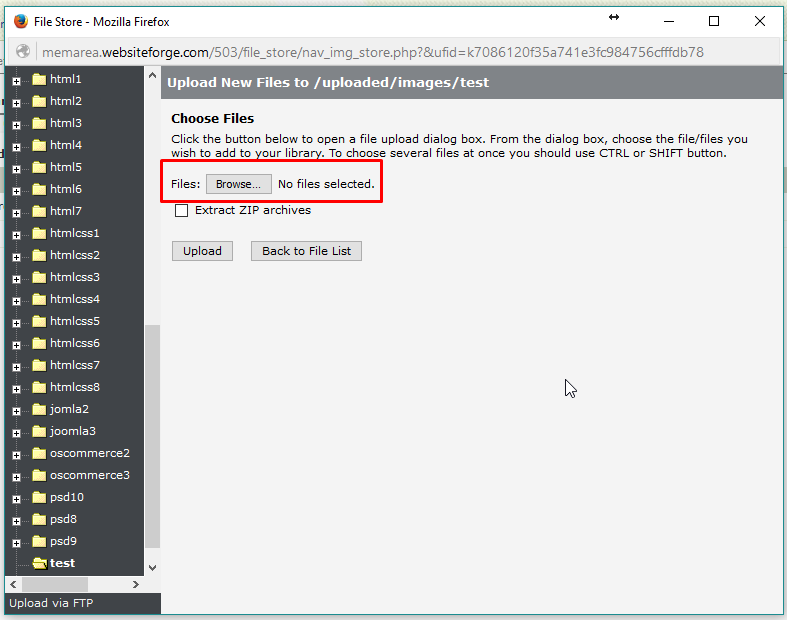Select the htmlcss1 folder label
Screen dimensions: 787x620
coord(75,233)
